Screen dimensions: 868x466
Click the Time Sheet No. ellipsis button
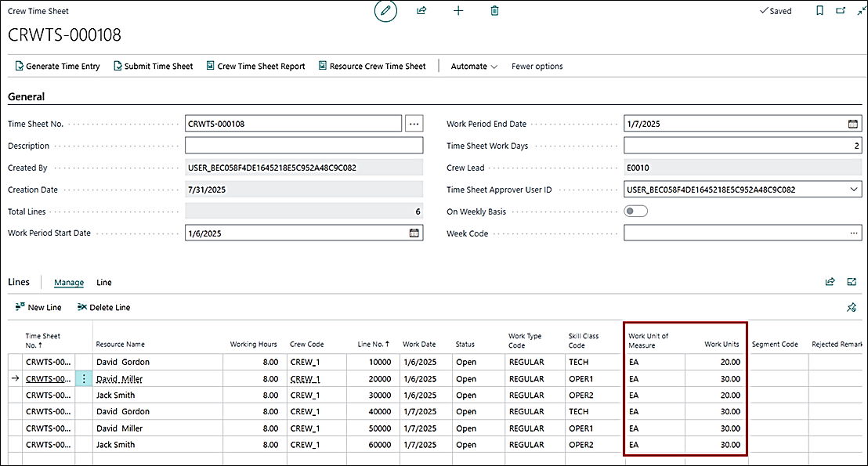pyautogui.click(x=414, y=124)
